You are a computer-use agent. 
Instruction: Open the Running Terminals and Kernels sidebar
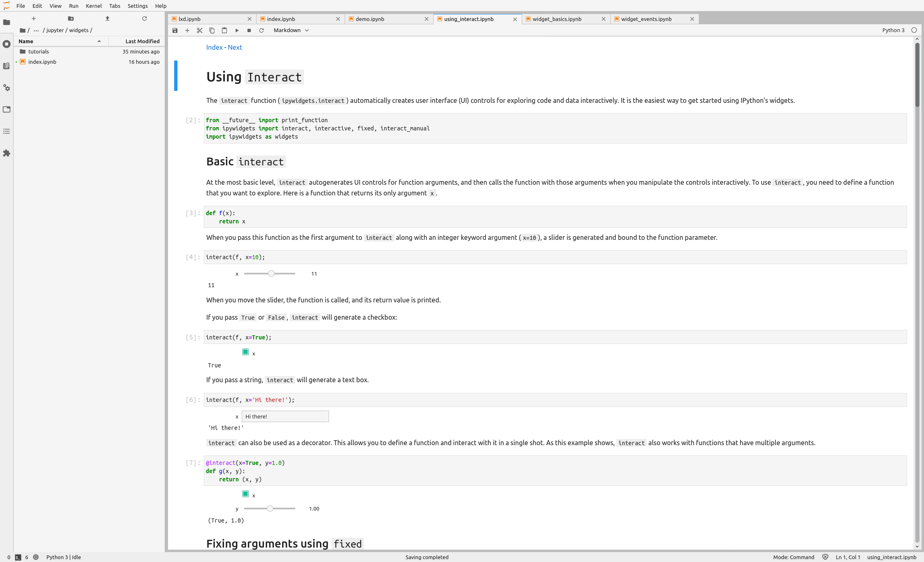[7, 44]
